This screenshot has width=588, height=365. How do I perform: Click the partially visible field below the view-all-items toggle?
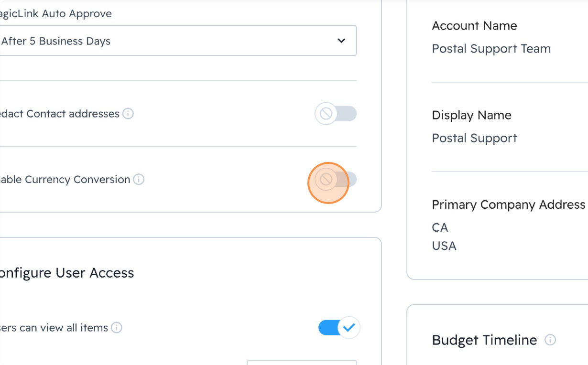tap(302, 363)
